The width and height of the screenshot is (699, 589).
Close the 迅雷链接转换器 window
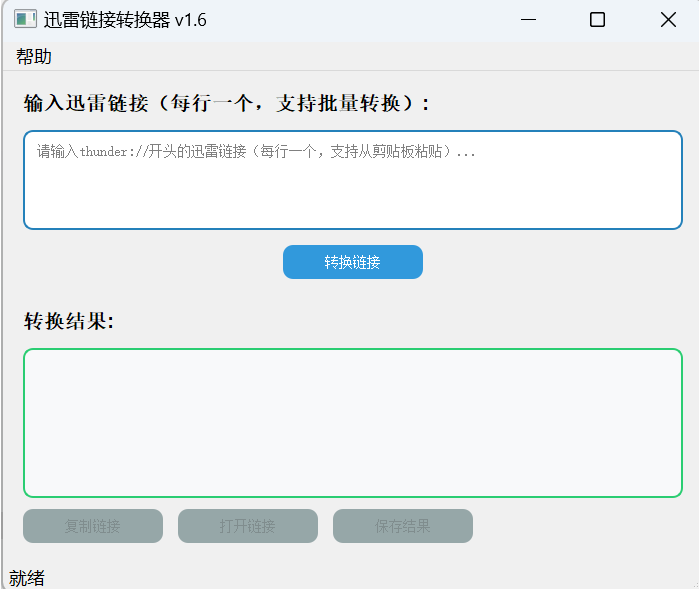[x=668, y=20]
